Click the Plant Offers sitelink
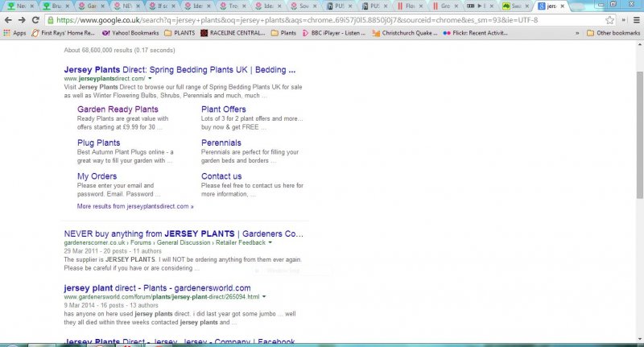The image size is (644, 347). (224, 109)
